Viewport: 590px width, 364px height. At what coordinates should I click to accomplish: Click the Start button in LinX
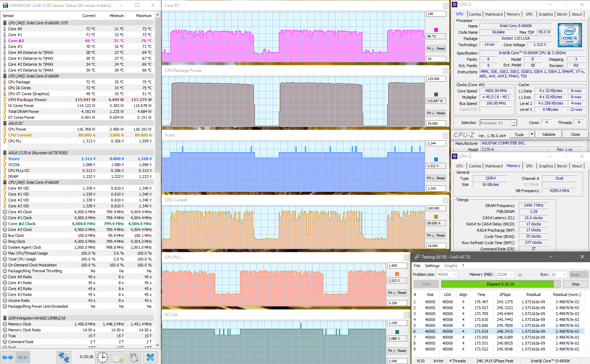click(x=426, y=284)
